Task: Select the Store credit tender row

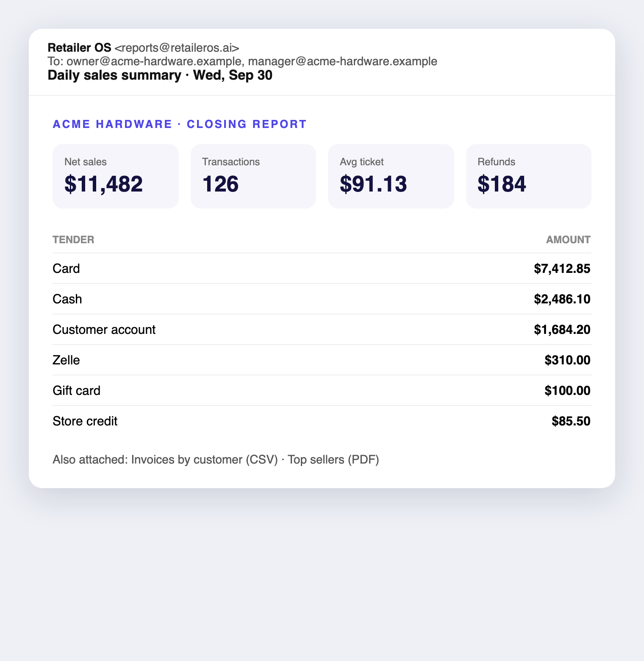Action: pyautogui.click(x=322, y=421)
